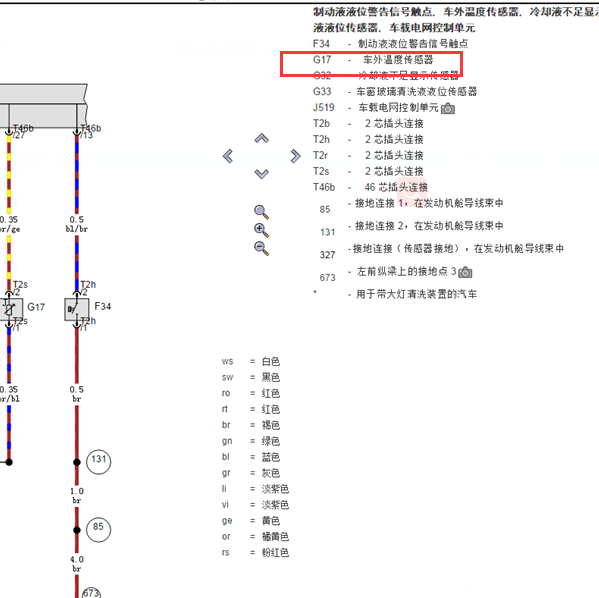Click the br color code entry
The height and width of the screenshot is (598, 599).
click(251, 425)
